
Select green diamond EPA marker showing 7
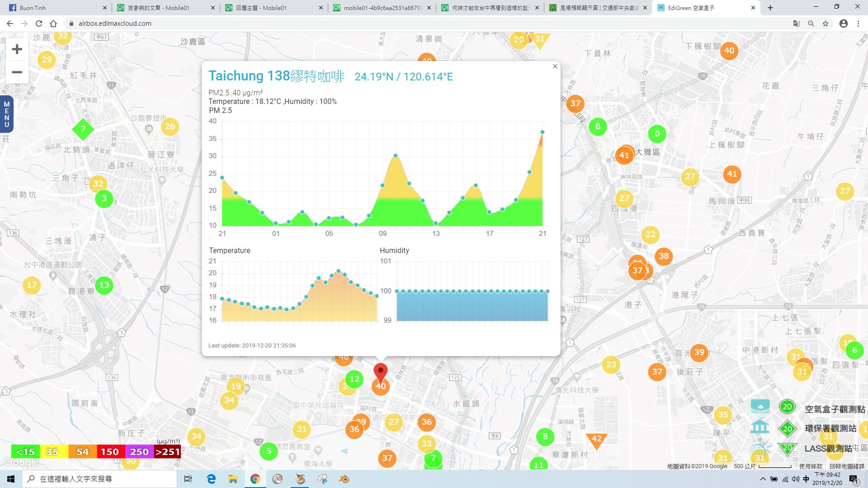[x=83, y=129]
